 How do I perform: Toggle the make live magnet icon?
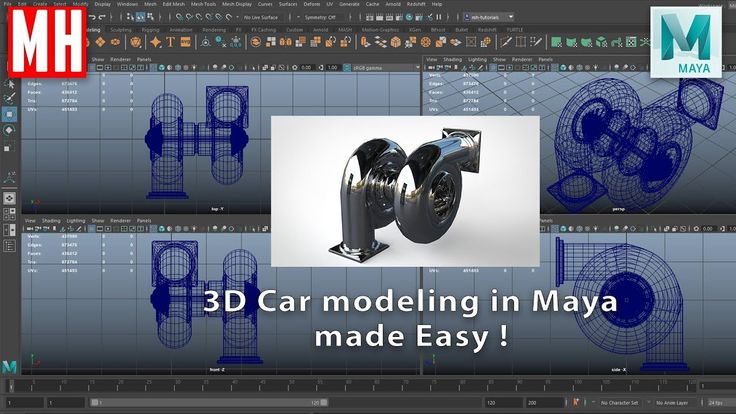click(x=229, y=17)
